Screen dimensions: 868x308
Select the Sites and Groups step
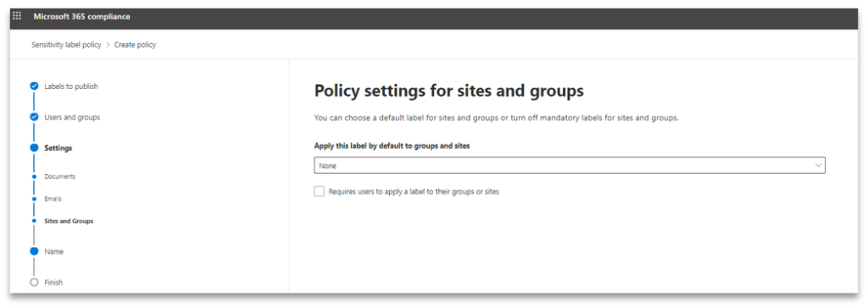[69, 221]
